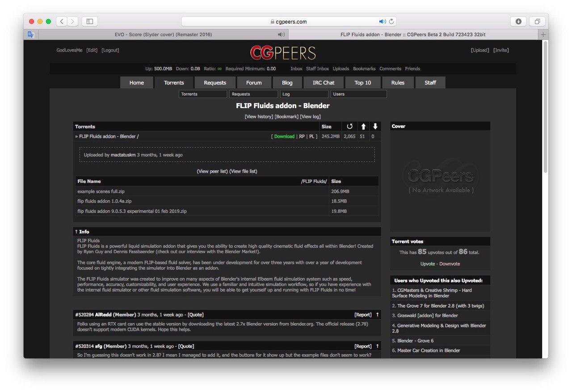
Task: Click the Logout link
Action: 110,50
